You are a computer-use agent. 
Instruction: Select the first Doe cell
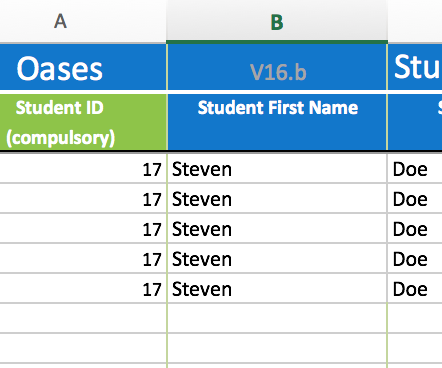tap(415, 168)
